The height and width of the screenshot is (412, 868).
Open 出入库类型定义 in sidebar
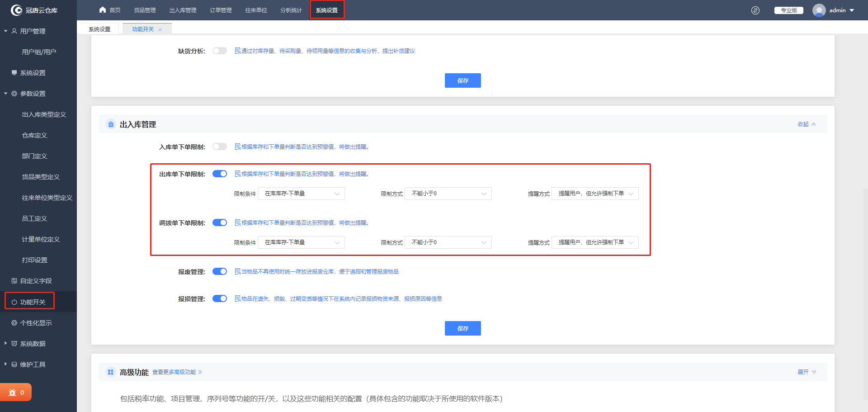click(x=44, y=114)
